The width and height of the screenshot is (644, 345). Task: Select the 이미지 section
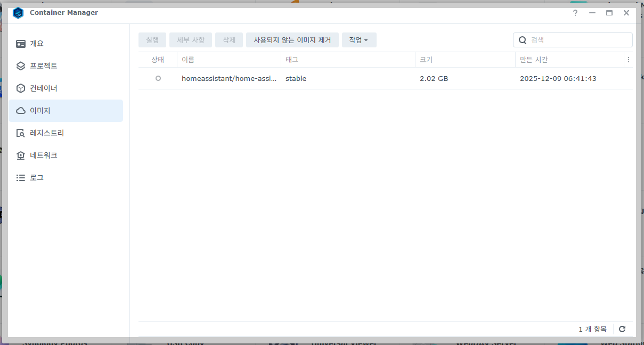coord(66,111)
